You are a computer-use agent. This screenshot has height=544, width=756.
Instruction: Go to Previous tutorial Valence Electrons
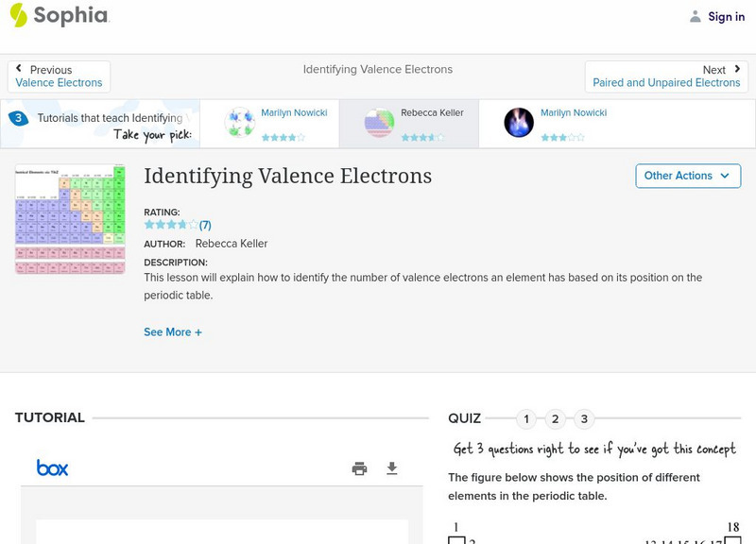[x=59, y=76]
